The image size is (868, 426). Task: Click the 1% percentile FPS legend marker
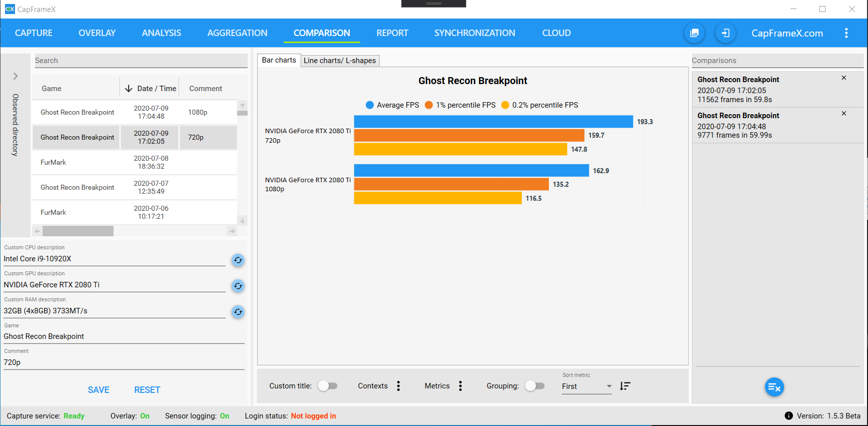click(429, 105)
